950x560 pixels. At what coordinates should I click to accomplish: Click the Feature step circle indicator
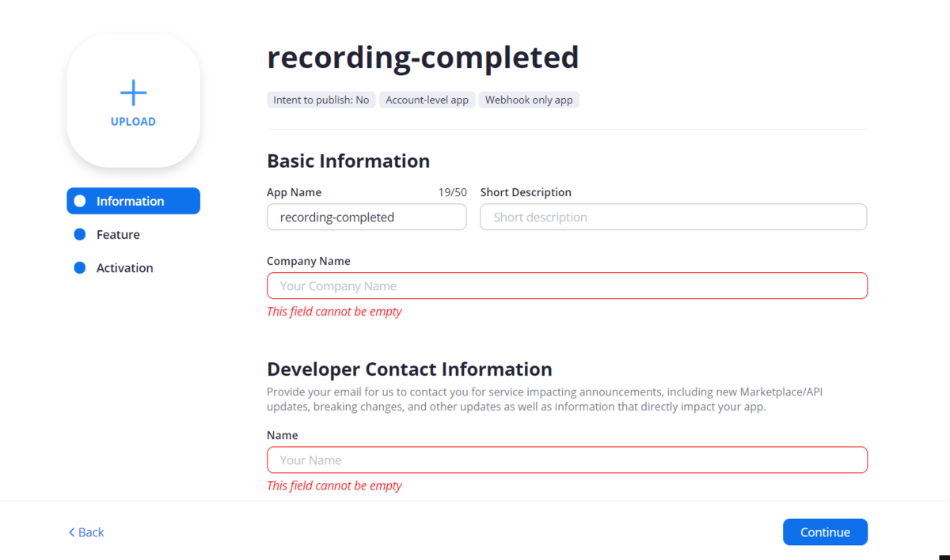pos(79,234)
